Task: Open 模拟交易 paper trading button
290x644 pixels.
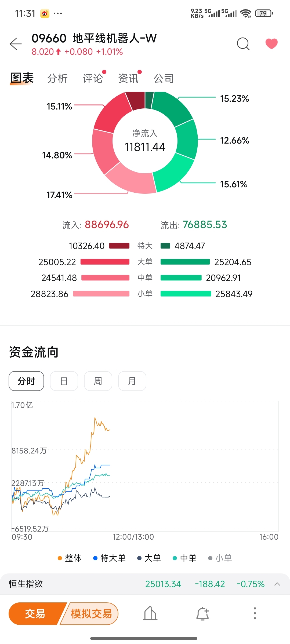Action: coord(90,614)
